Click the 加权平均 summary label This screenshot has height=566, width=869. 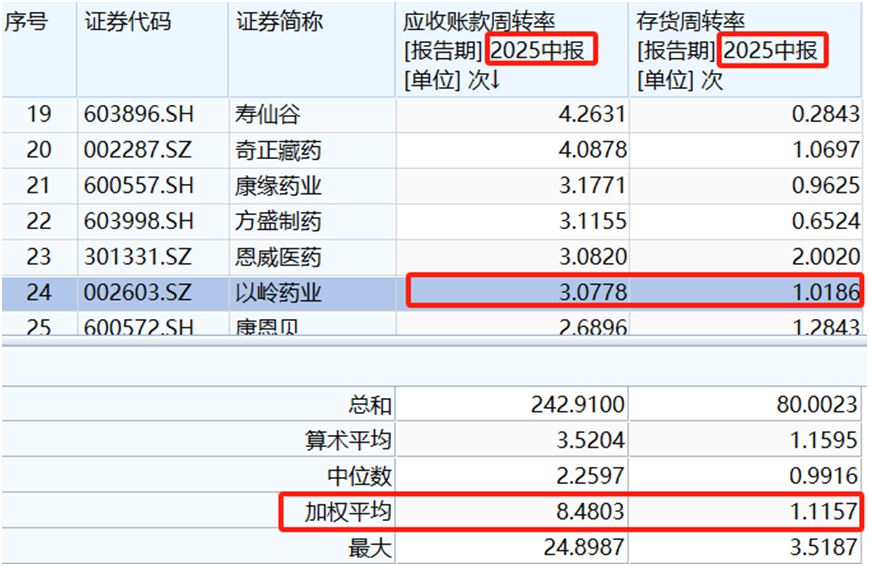[348, 511]
